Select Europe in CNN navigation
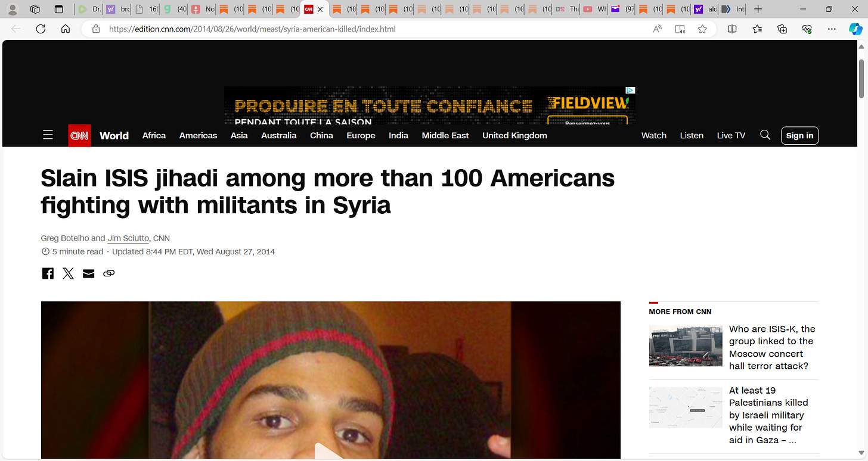Image resolution: width=868 pixels, height=461 pixels. [x=361, y=135]
